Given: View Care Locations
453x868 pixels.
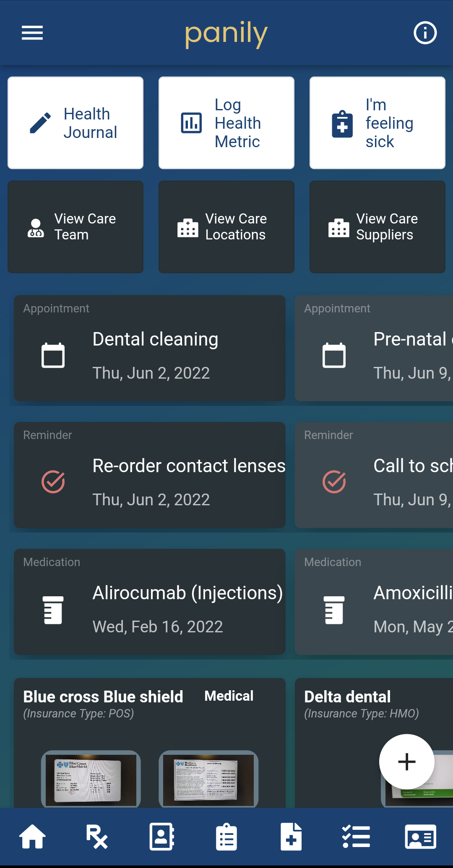Looking at the screenshot, I should pyautogui.click(x=226, y=227).
